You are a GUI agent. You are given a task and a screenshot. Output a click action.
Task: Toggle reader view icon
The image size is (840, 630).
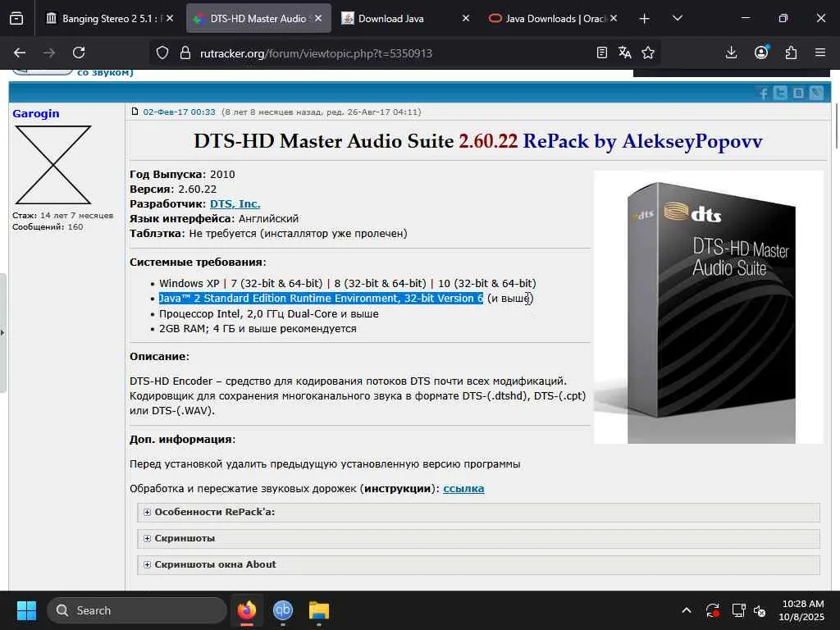click(602, 52)
